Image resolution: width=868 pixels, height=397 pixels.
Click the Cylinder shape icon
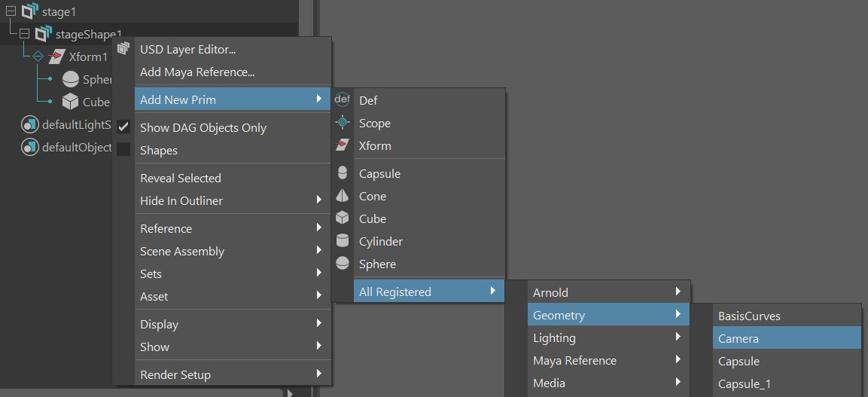[343, 241]
